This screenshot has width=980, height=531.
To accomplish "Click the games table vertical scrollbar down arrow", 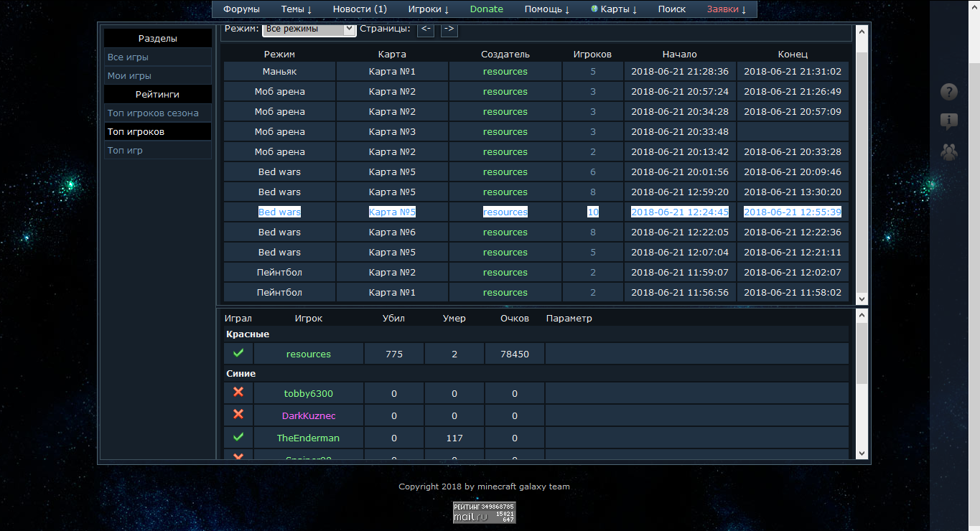I will tap(862, 299).
